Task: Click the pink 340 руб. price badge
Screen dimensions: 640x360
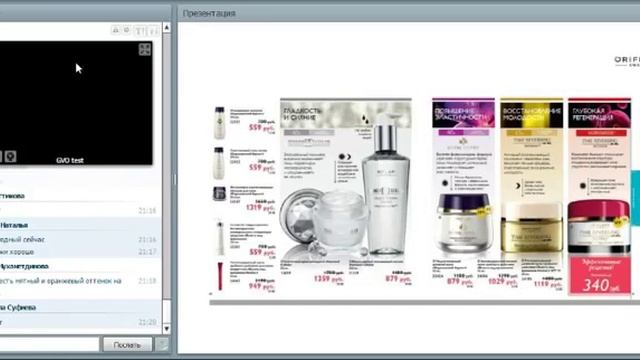Action: point(600,275)
